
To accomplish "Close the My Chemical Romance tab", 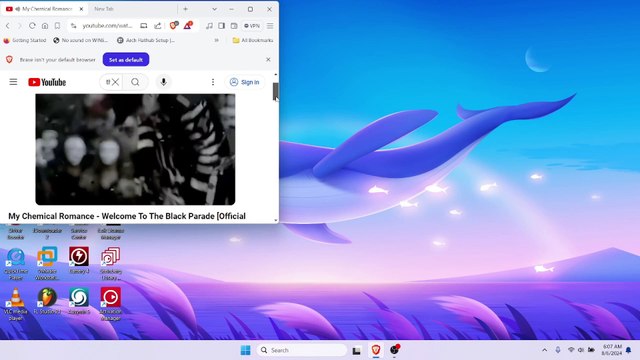I will [x=81, y=9].
